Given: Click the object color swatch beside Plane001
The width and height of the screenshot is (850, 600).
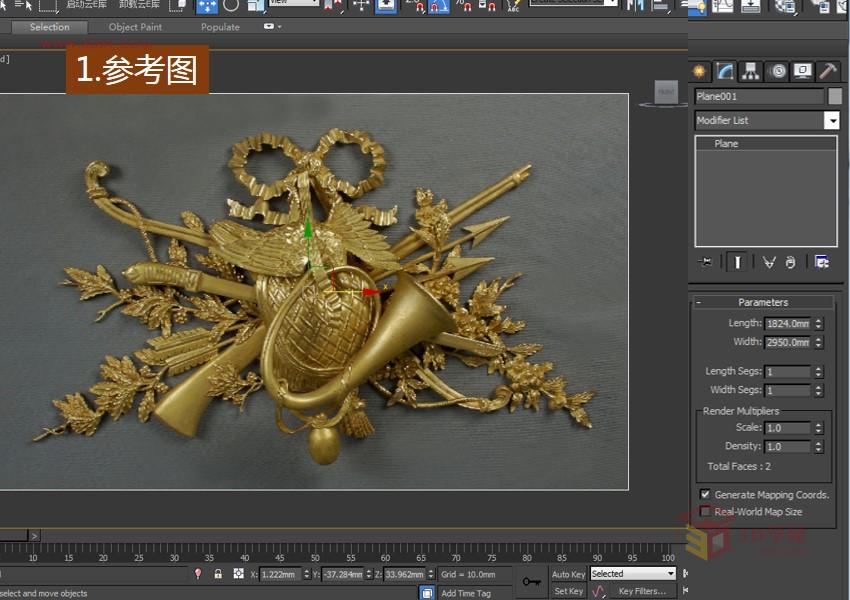Looking at the screenshot, I should (x=833, y=96).
